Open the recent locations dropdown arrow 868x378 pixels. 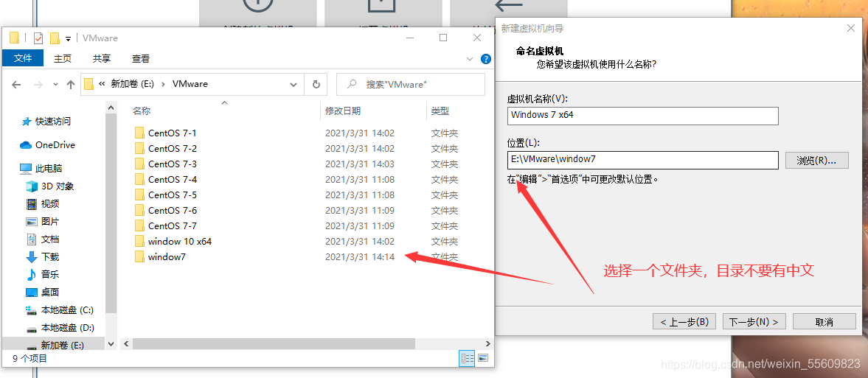pos(55,85)
